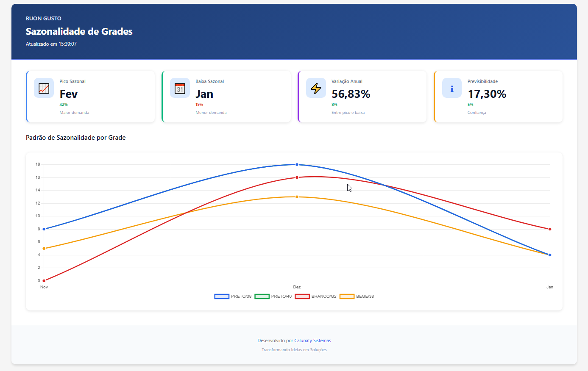Click the Sazonalidade de Grades page title
The height and width of the screenshot is (371, 588).
79,31
